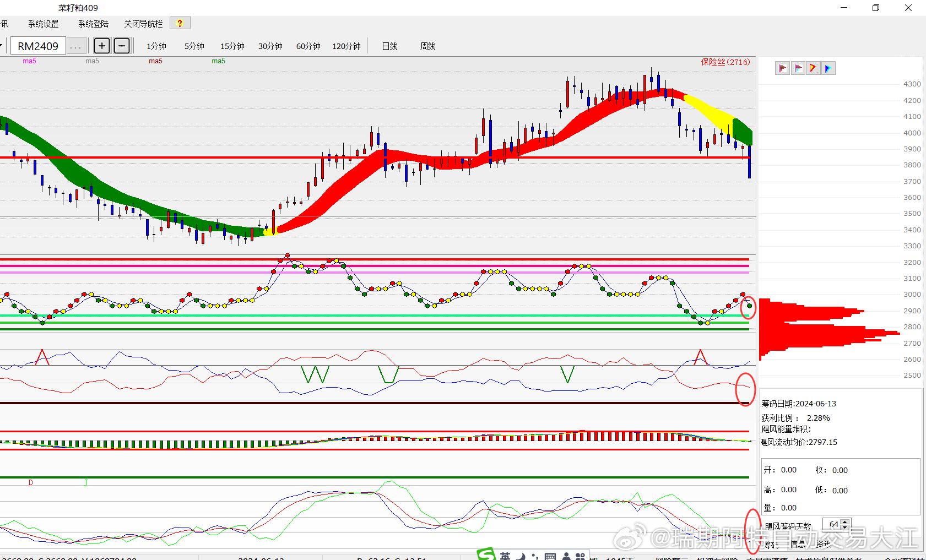Click 飓风流动均价:2797.15 text

point(799,442)
